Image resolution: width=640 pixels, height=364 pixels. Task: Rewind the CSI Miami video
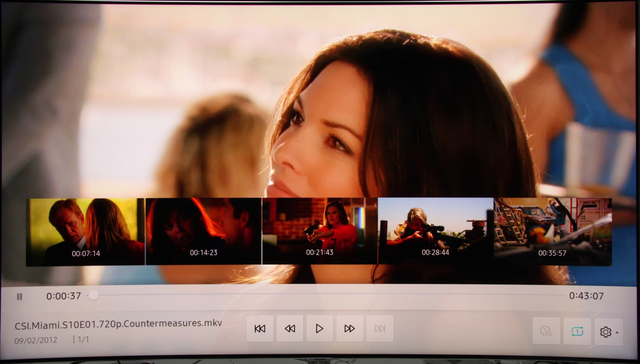290,329
